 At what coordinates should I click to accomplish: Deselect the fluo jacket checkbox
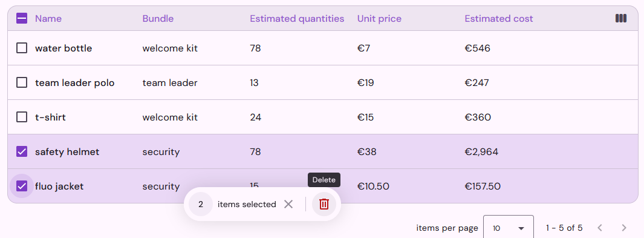click(22, 186)
